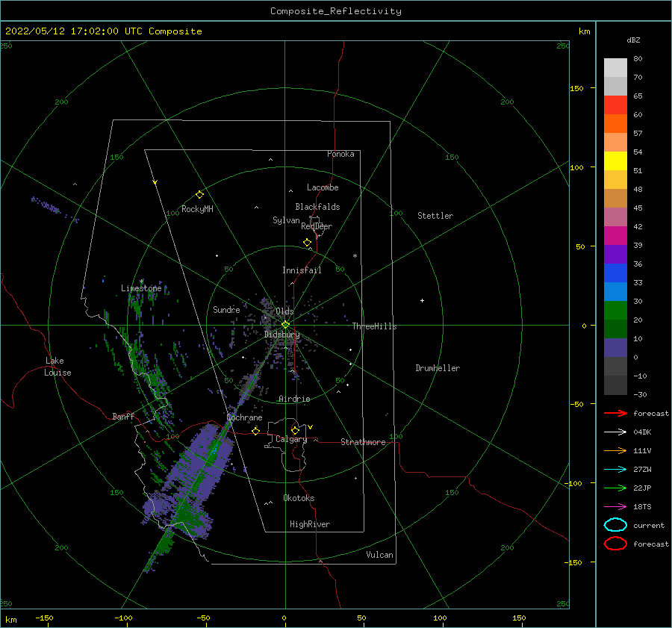Click the Drumheller label
The height and width of the screenshot is (628, 672).
438,368
